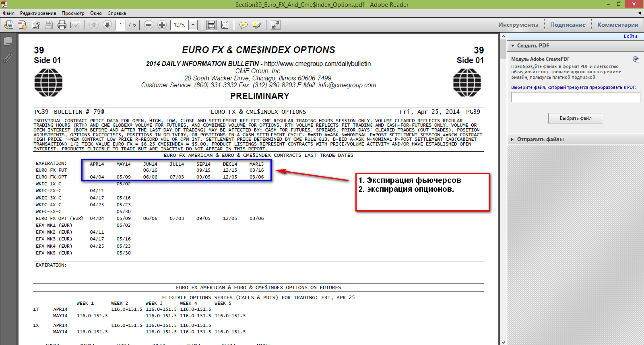The width and height of the screenshot is (644, 345).
Task: Click the 127% zoom value field
Action: tap(180, 25)
